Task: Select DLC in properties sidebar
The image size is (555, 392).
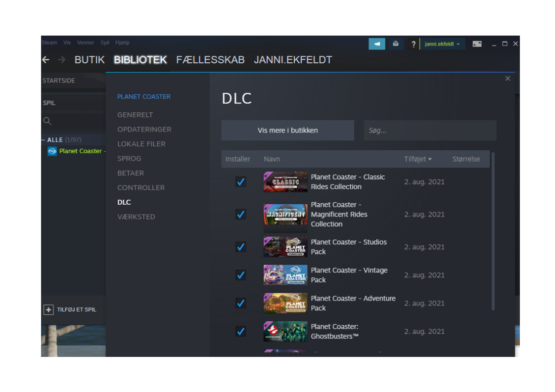Action: [x=124, y=202]
